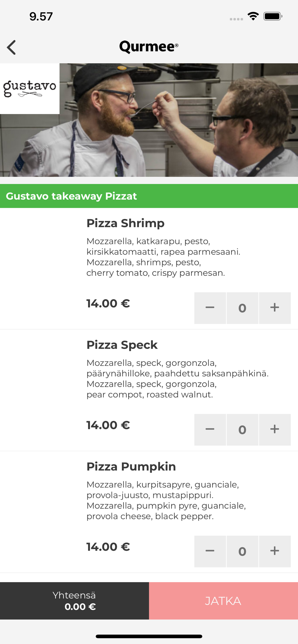Tap the Wi-Fi status icon
Screen dimensions: 298x644
tap(253, 16)
